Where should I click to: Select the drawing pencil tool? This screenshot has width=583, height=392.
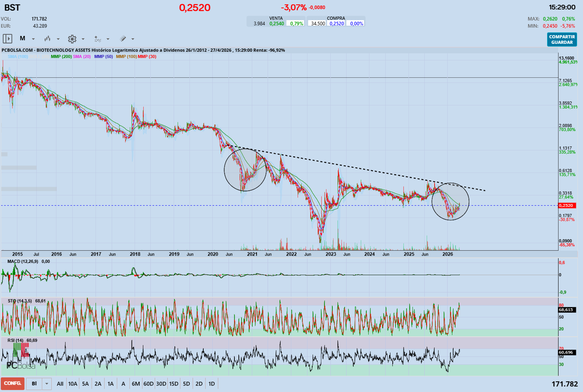pos(124,39)
